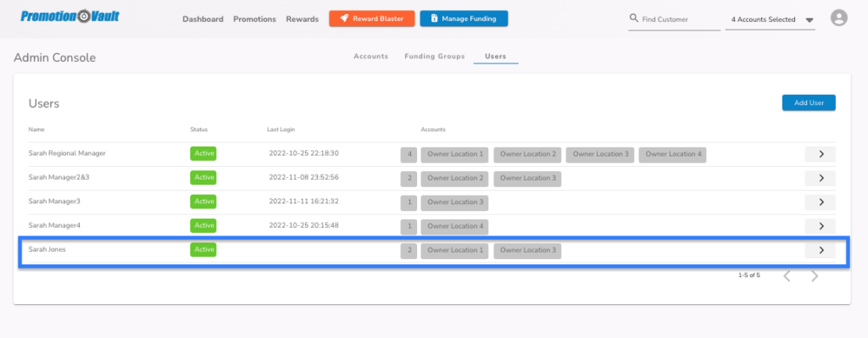The width and height of the screenshot is (868, 338).
Task: Click last login 2022-11-11 16:21:32
Action: pyautogui.click(x=303, y=202)
